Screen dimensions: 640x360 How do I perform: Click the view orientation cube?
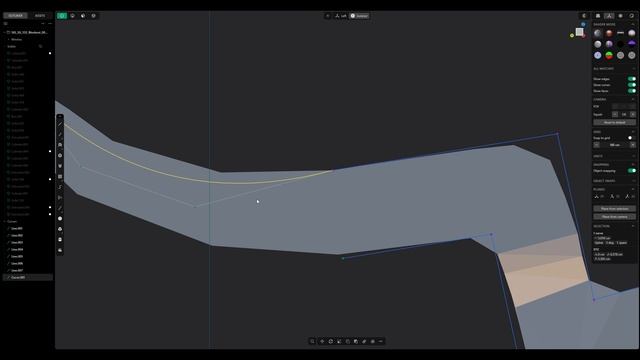tap(579, 32)
